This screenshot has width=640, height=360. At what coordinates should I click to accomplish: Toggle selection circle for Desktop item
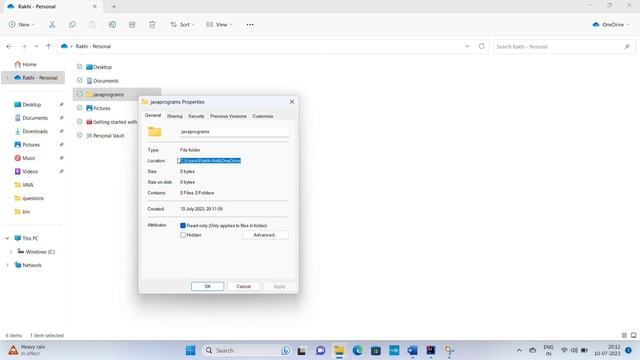80,67
